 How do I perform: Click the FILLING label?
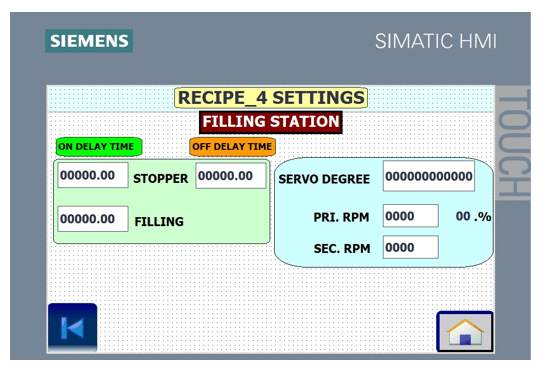pyautogui.click(x=159, y=222)
